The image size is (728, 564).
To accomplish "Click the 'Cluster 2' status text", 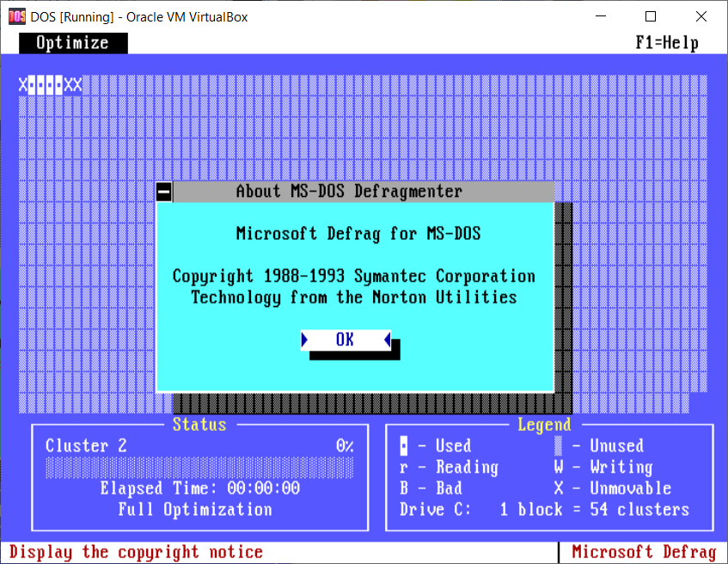I will [x=86, y=445].
